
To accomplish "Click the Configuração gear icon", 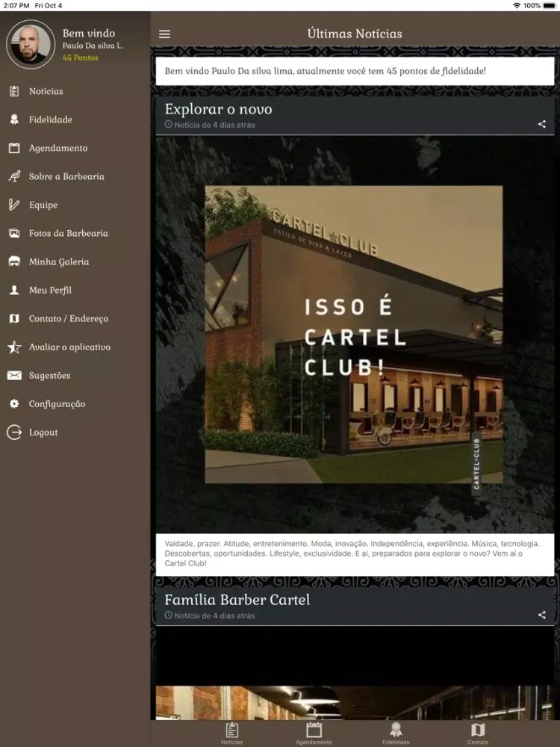I will point(14,403).
